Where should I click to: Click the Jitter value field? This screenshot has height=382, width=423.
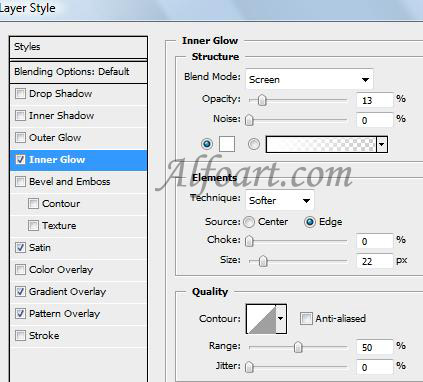[x=375, y=367]
